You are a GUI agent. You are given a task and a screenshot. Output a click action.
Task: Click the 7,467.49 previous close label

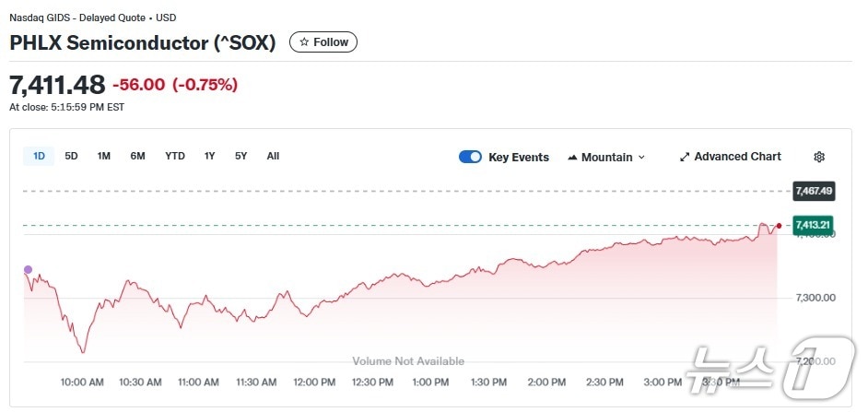click(813, 191)
